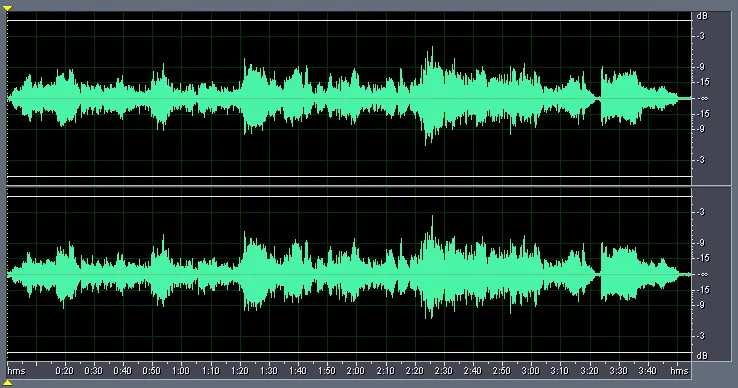Select the 1:30 time ruler label
This screenshot has width=738, height=388.
click(x=269, y=371)
